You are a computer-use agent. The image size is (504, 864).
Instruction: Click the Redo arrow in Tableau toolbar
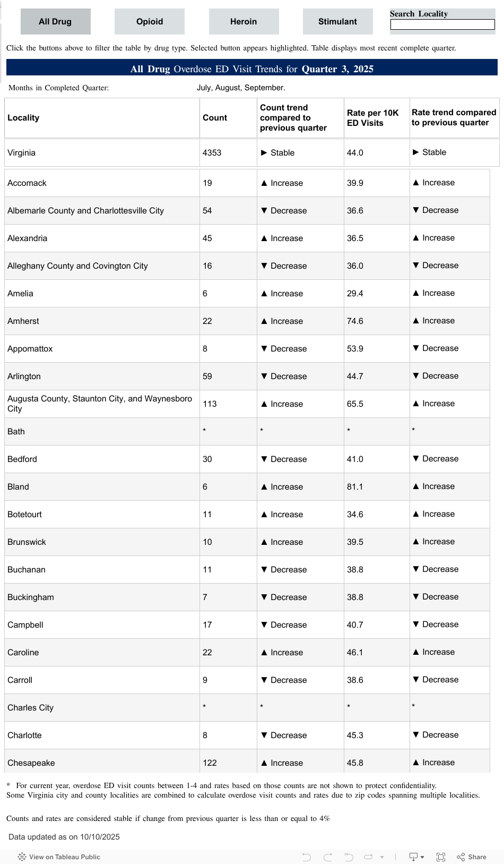328,857
